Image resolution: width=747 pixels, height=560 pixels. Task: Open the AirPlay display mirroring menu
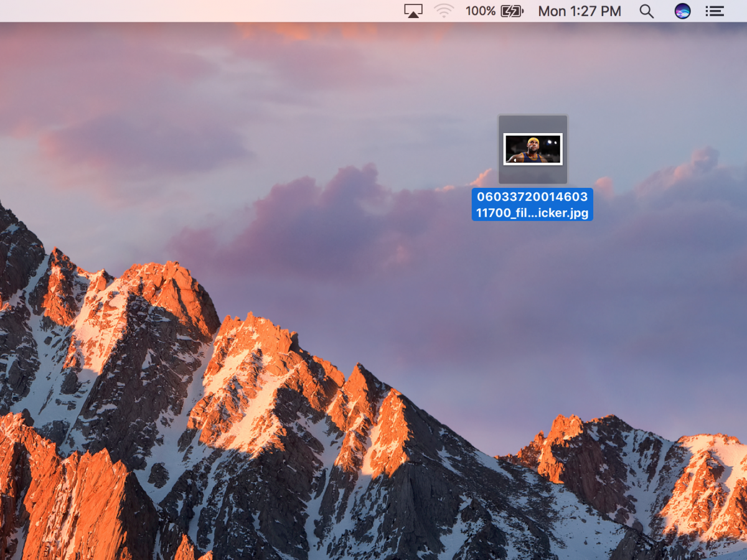[x=413, y=11]
